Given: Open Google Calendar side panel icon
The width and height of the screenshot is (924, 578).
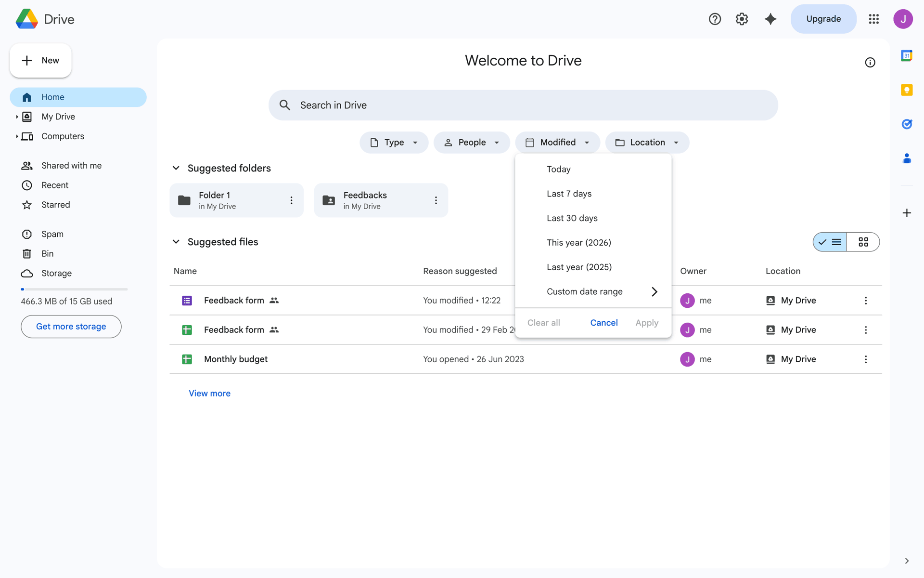Looking at the screenshot, I should tap(907, 56).
